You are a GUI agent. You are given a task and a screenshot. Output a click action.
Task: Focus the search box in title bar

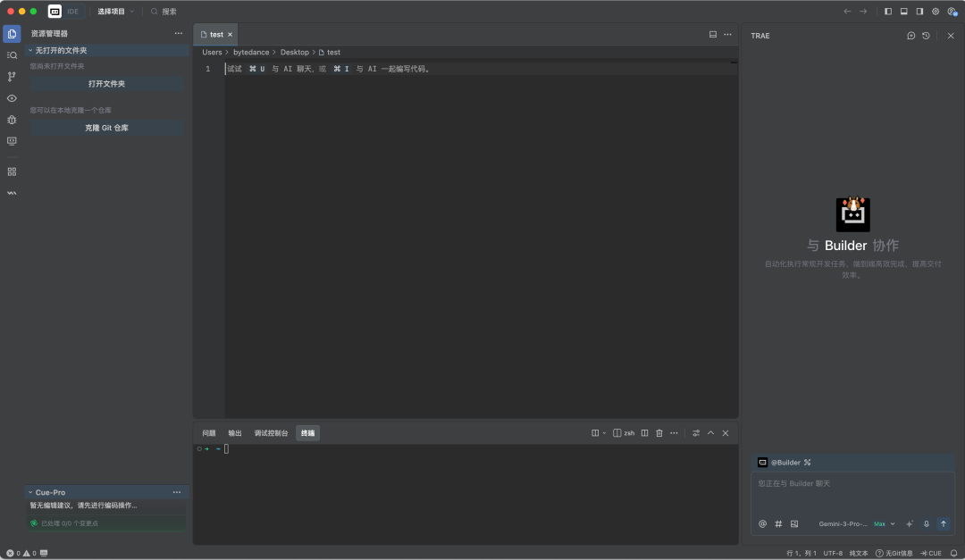pos(164,11)
